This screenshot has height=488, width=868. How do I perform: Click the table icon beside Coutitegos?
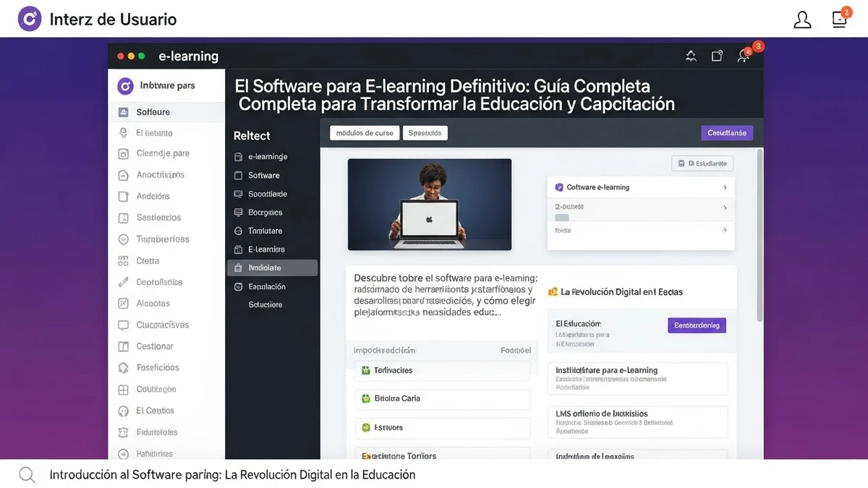click(x=123, y=390)
